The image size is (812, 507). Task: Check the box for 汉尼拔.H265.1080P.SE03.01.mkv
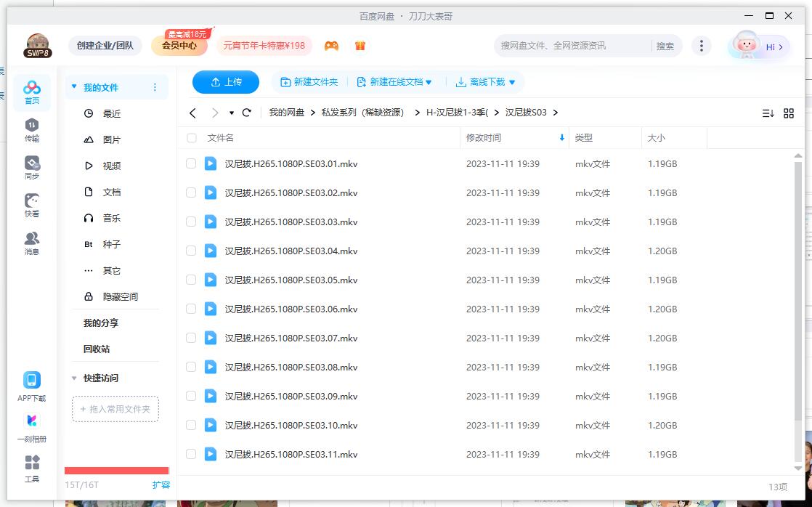(x=191, y=163)
